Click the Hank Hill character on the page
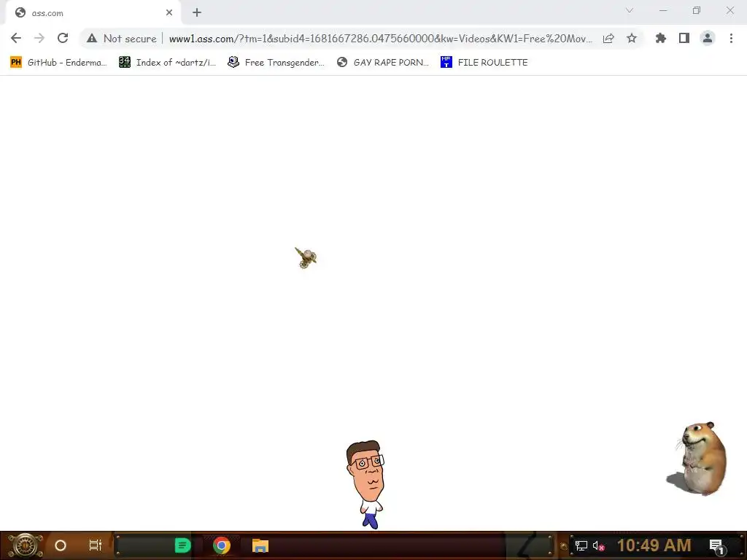Image resolution: width=747 pixels, height=560 pixels. (366, 484)
